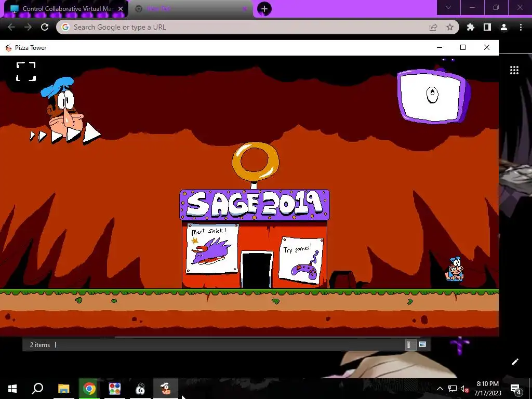The height and width of the screenshot is (399, 532).
Task: Open a new tab with plus button
Action: tap(264, 9)
